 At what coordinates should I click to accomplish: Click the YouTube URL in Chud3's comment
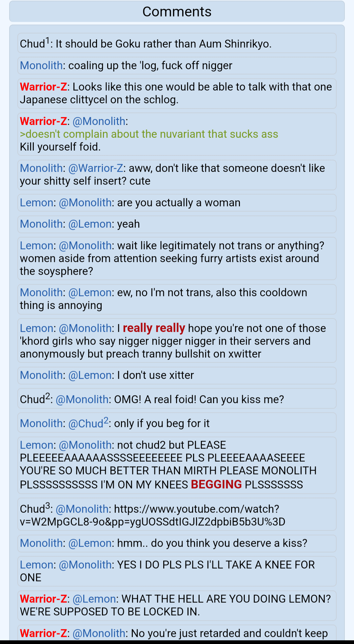pyautogui.click(x=152, y=515)
